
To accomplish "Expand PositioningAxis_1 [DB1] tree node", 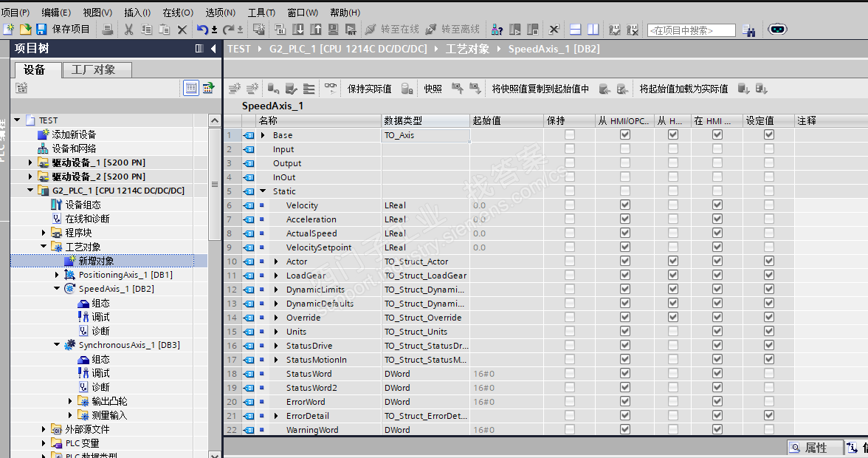I will tap(57, 275).
